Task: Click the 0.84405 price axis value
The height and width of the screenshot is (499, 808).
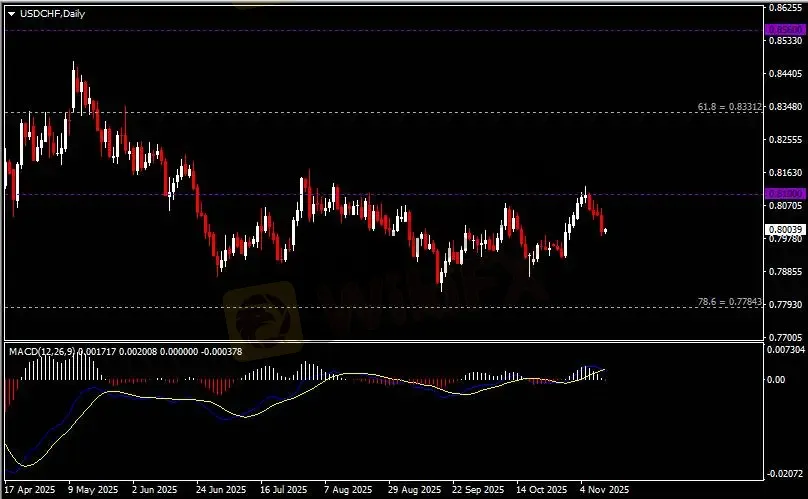Action: tap(785, 74)
